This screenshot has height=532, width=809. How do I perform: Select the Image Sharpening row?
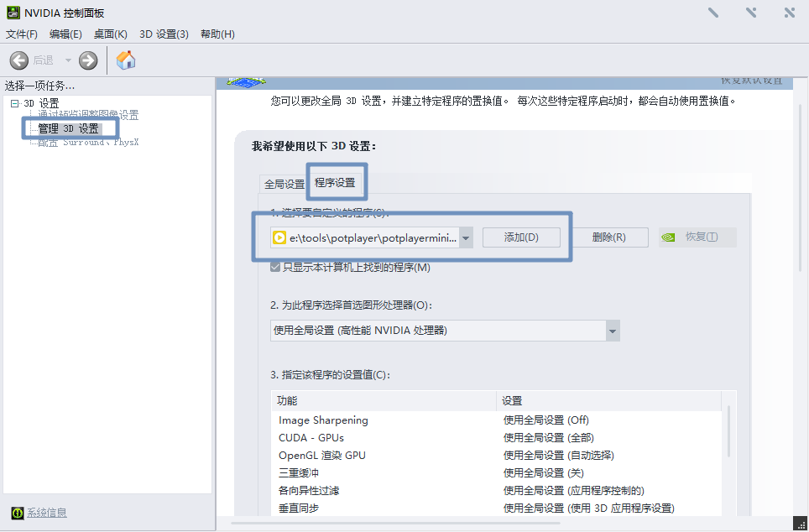(496, 420)
